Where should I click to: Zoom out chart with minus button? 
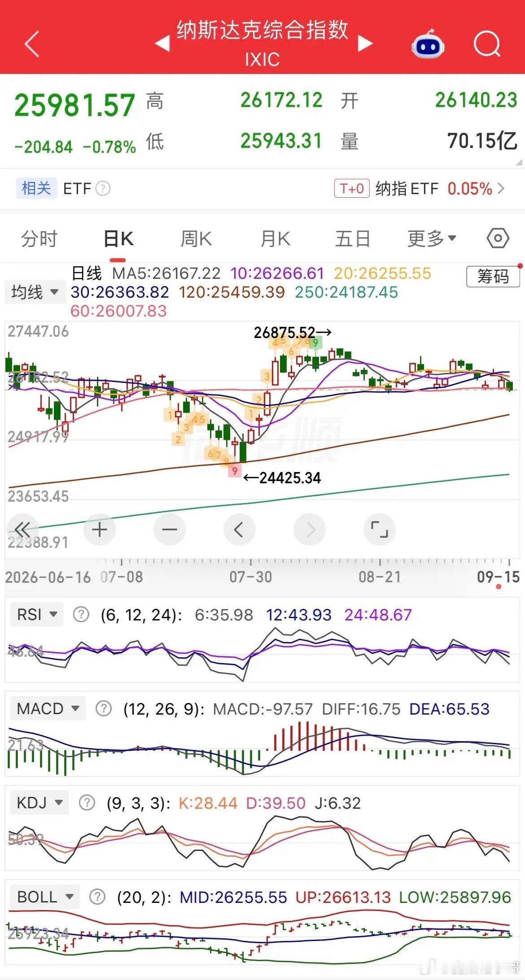[170, 530]
